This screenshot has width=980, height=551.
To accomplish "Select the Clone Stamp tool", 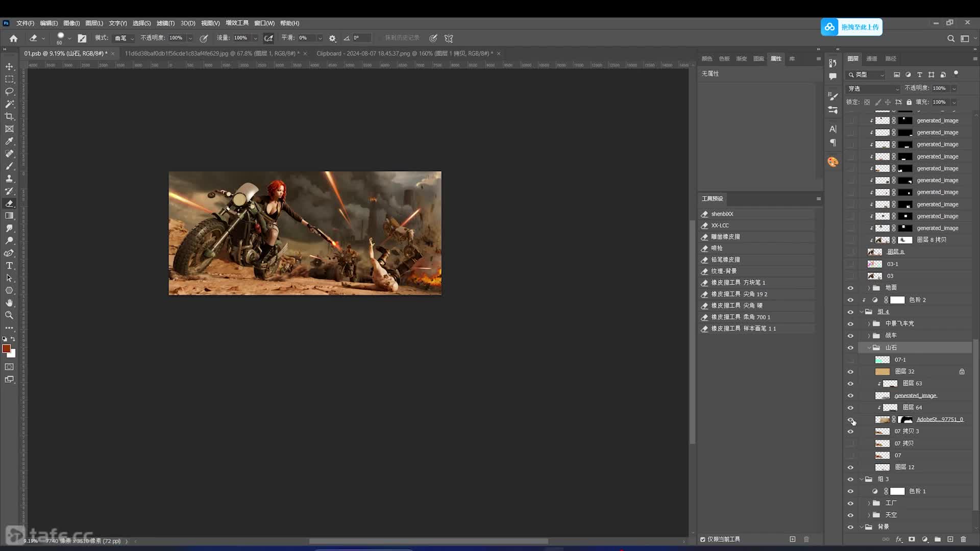I will point(9,179).
